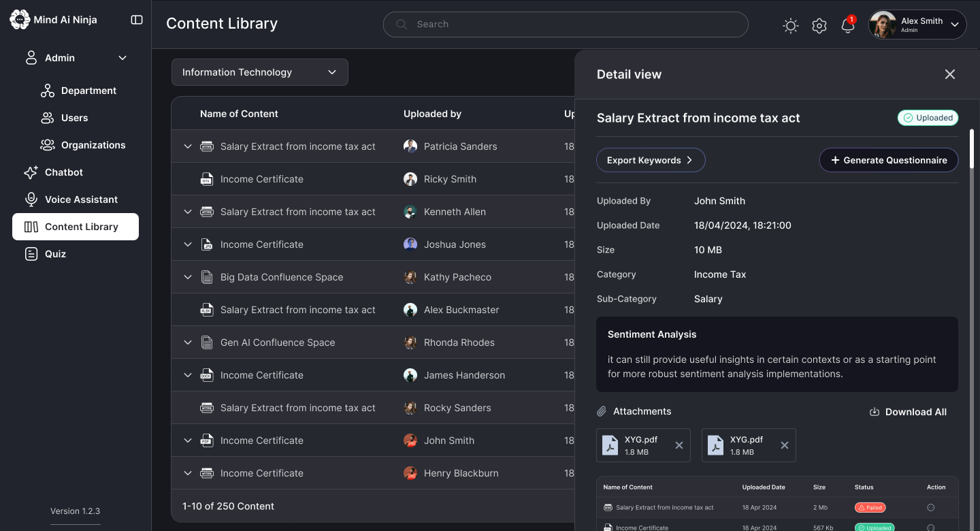Image resolution: width=980 pixels, height=531 pixels.
Task: Collapse the sidebar using the panel icon
Action: 137,20
